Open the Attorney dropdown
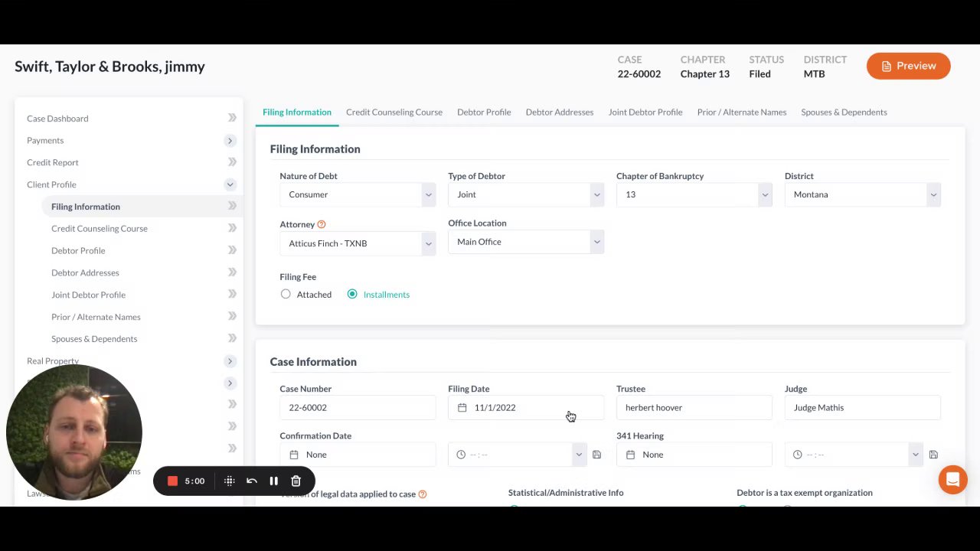Viewport: 980px width, 551px height. pyautogui.click(x=358, y=243)
